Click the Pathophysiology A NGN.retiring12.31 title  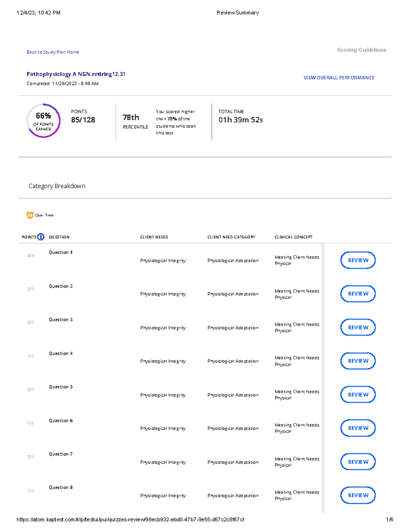pyautogui.click(x=76, y=74)
